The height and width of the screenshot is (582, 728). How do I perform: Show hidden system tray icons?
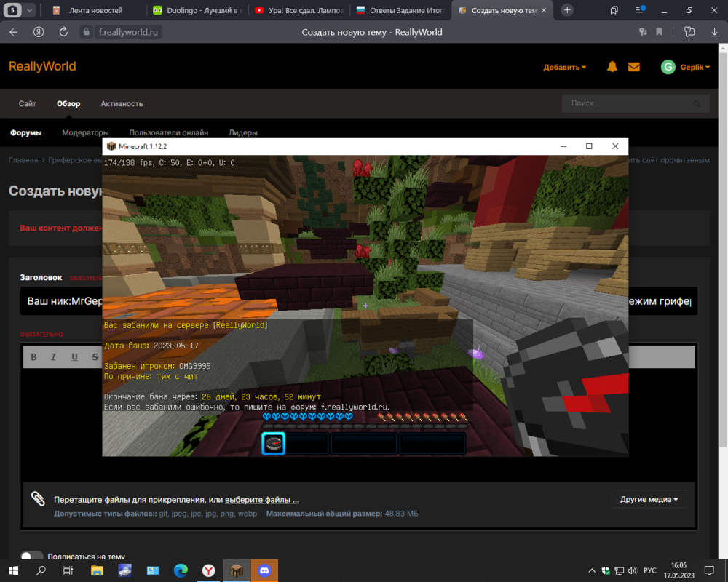[x=591, y=570]
